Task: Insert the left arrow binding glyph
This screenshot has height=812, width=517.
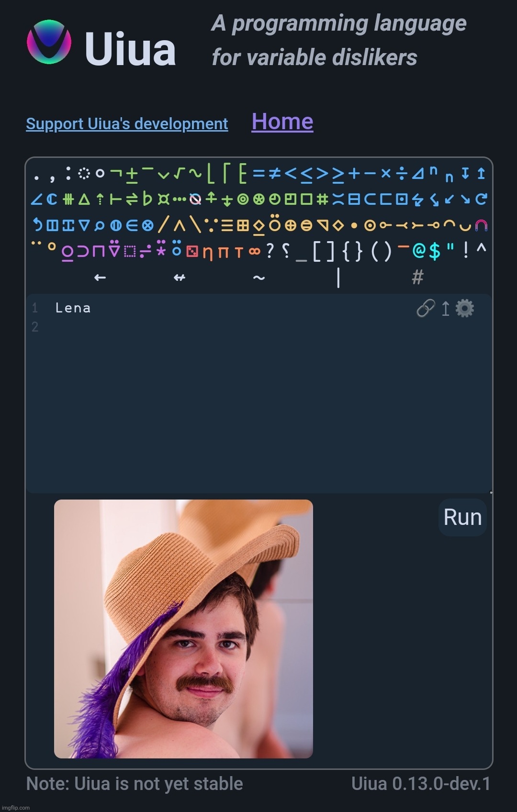Action: 100,277
